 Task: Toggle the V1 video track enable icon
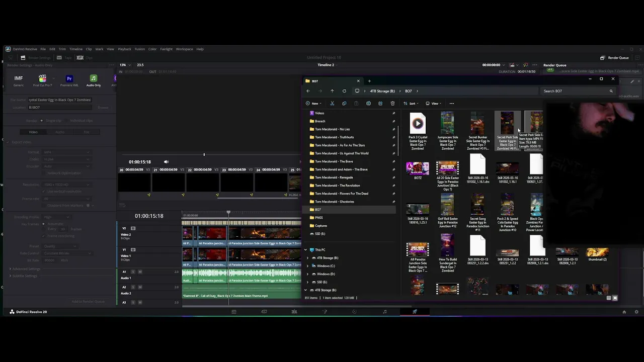[x=133, y=250]
